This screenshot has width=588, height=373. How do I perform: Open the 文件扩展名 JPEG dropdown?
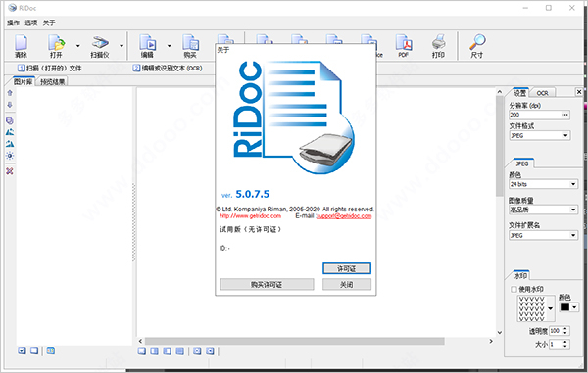[543, 235]
